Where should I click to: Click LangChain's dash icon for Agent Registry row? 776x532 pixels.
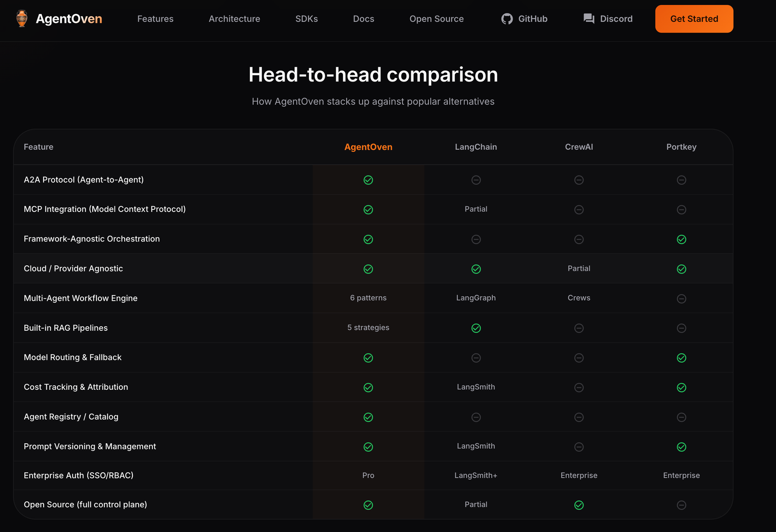pyautogui.click(x=476, y=418)
